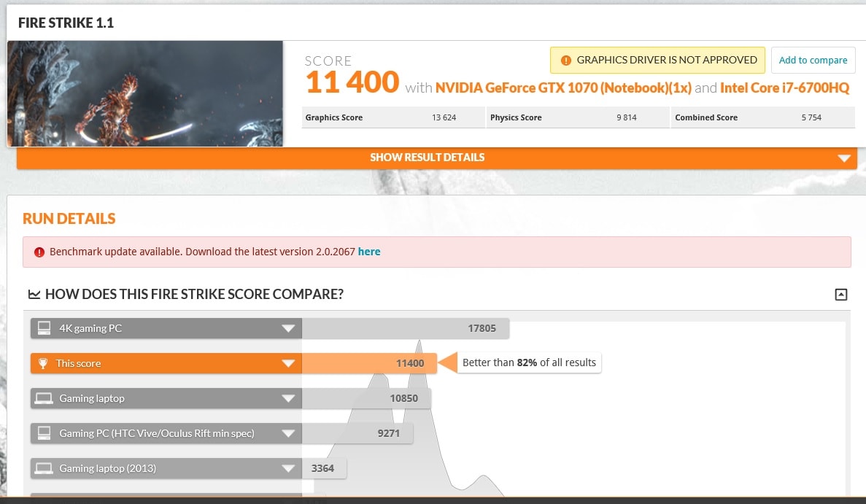This screenshot has height=504, width=866.
Task: Click the Fire Strike benchmark thumbnail image
Action: point(145,93)
